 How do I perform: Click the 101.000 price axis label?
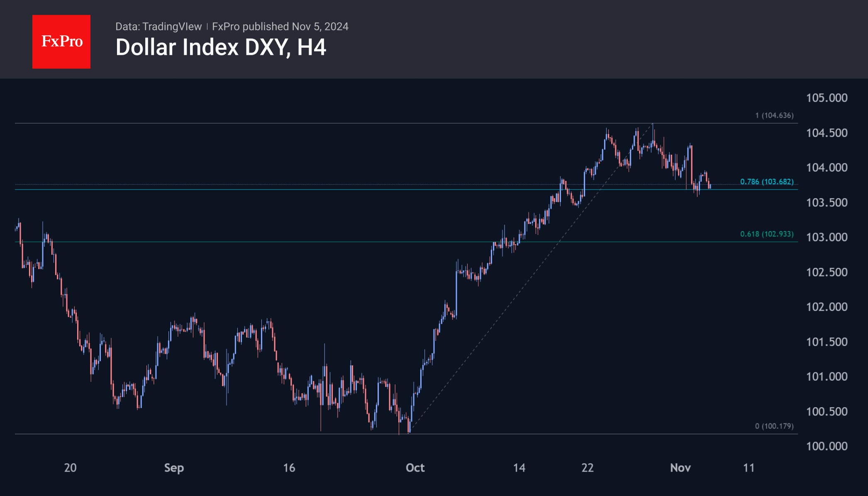(x=827, y=377)
